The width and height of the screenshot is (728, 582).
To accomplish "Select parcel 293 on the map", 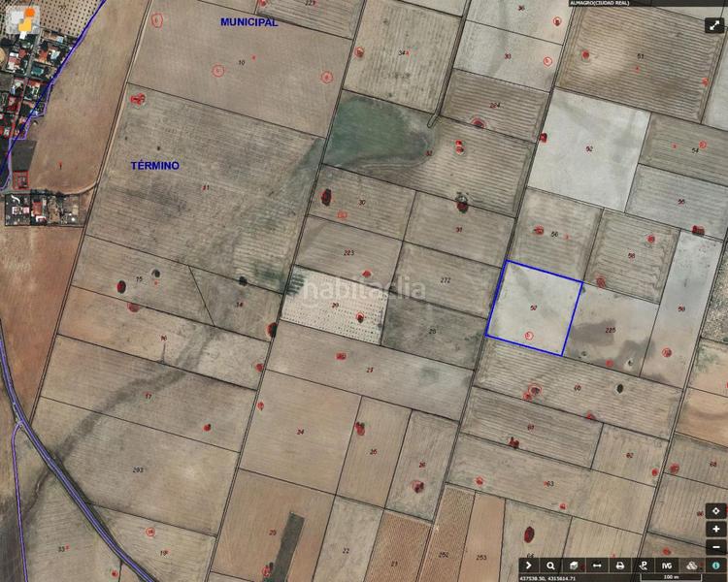I will [138, 469].
